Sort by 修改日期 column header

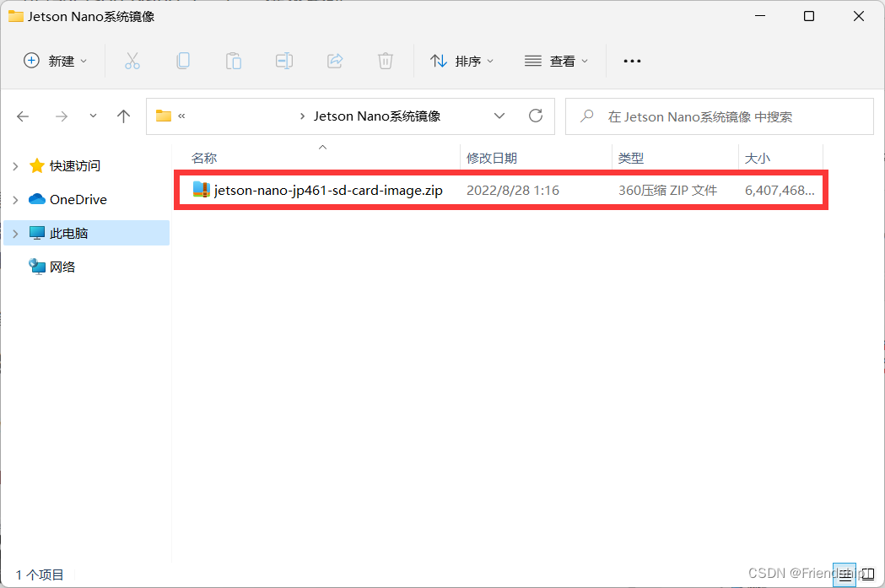point(492,158)
